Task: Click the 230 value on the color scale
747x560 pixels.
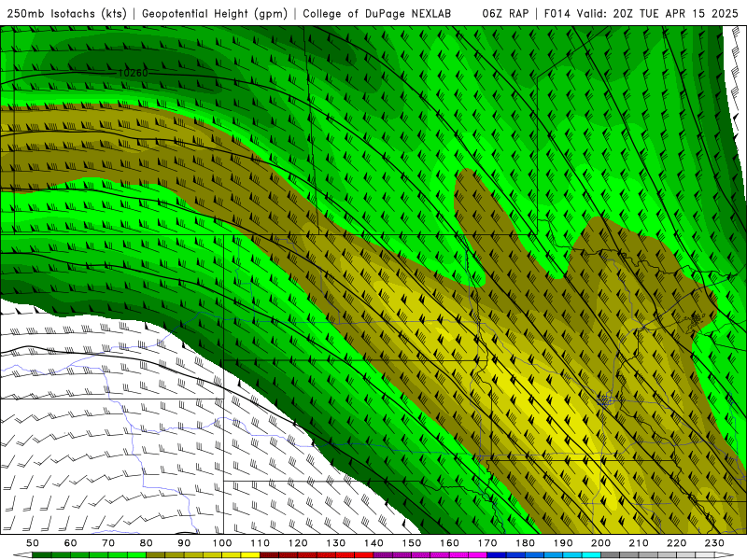Action: pyautogui.click(x=714, y=543)
